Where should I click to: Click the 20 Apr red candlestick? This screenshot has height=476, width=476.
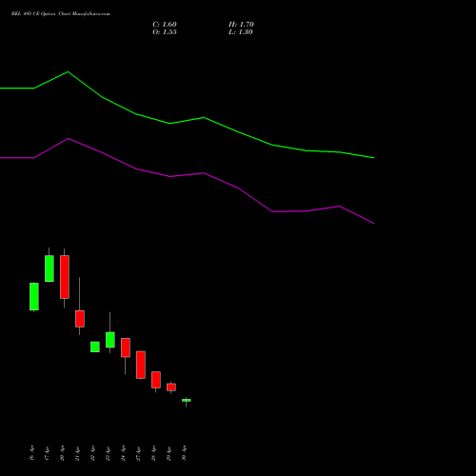65,277
